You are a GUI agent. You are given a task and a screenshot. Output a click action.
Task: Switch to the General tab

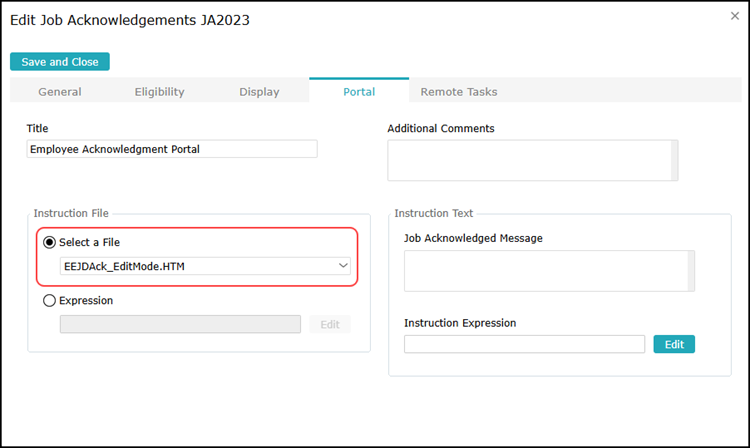[x=60, y=92]
